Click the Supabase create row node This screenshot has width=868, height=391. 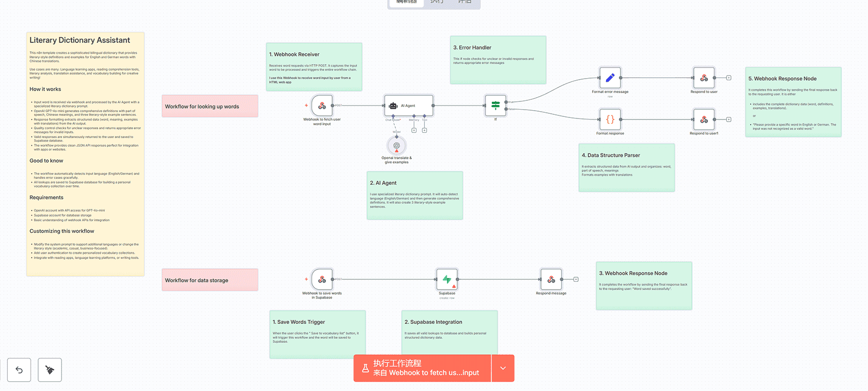tap(447, 280)
